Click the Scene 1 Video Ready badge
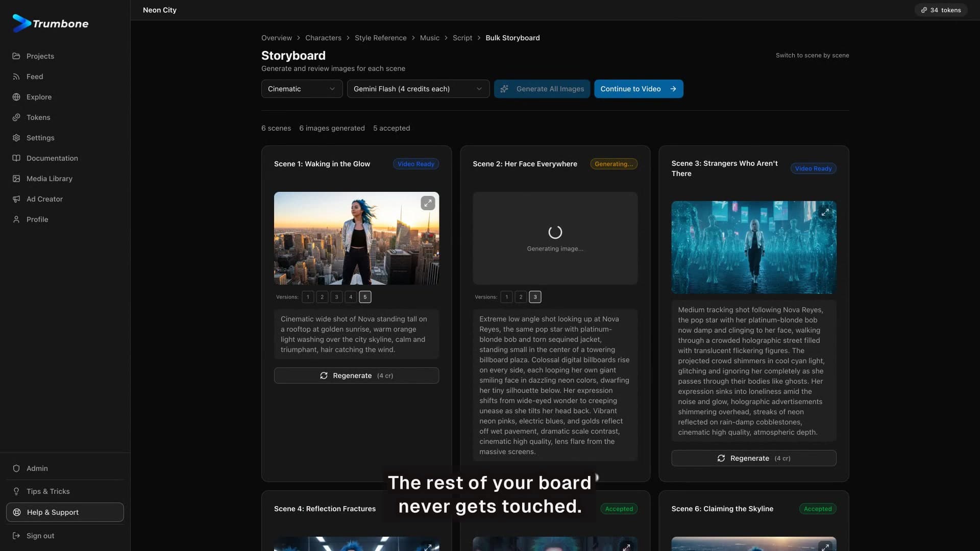The image size is (980, 551). point(415,164)
